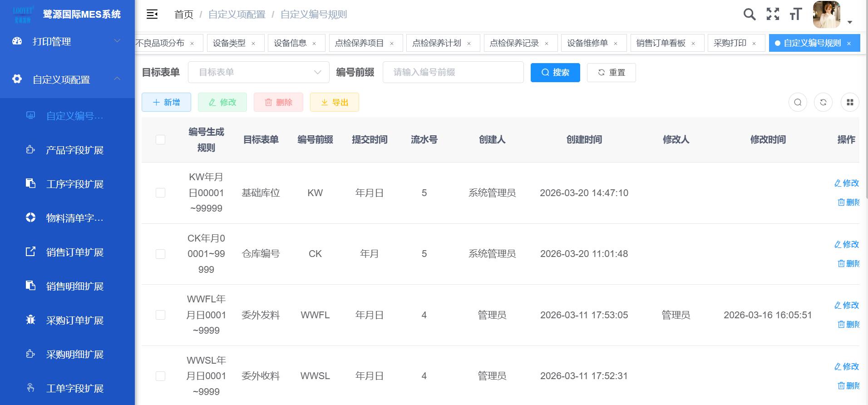Switch to the 设备类型 tab
Screen dimensions: 868x405
click(x=229, y=43)
